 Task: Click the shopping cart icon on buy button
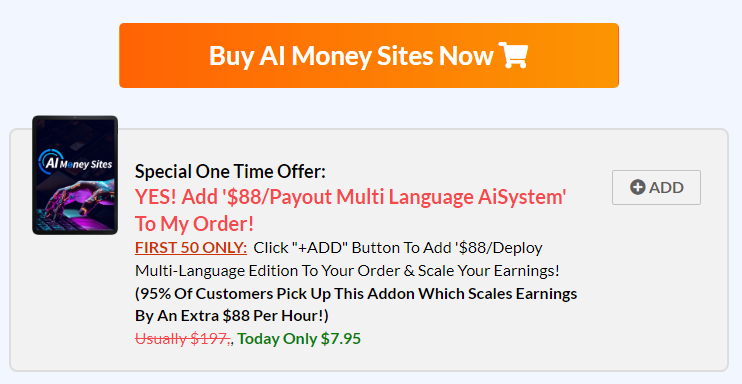tap(513, 55)
